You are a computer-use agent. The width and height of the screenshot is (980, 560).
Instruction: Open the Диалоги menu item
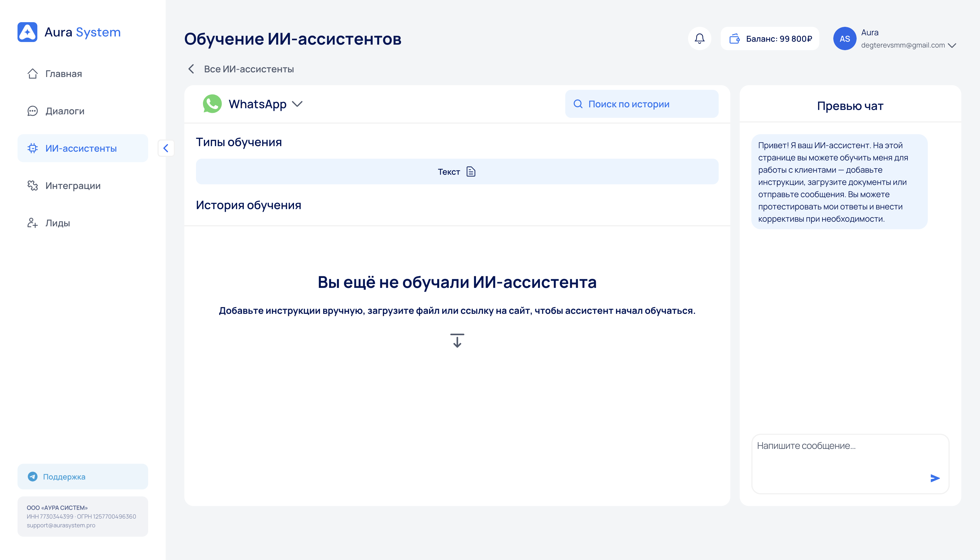(65, 111)
